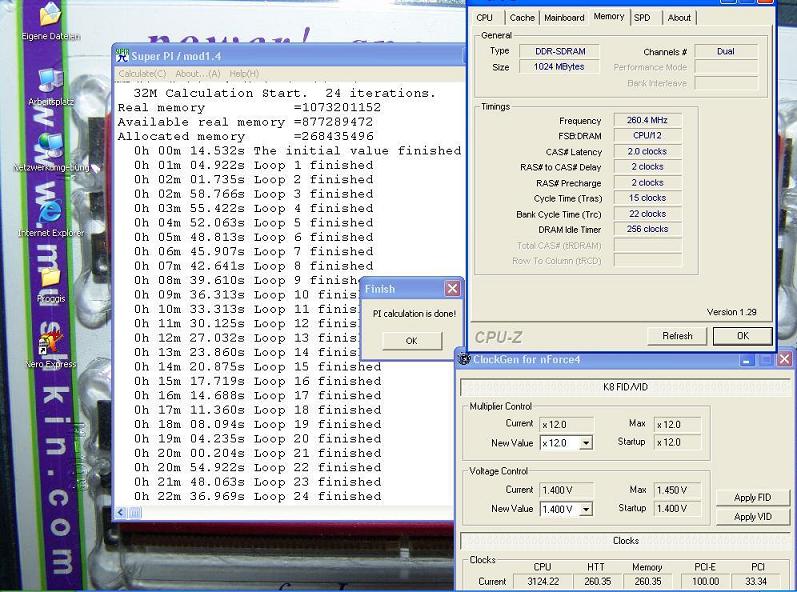The height and width of the screenshot is (592, 797).
Task: Click the Super PI title bar icon
Action: 122,55
